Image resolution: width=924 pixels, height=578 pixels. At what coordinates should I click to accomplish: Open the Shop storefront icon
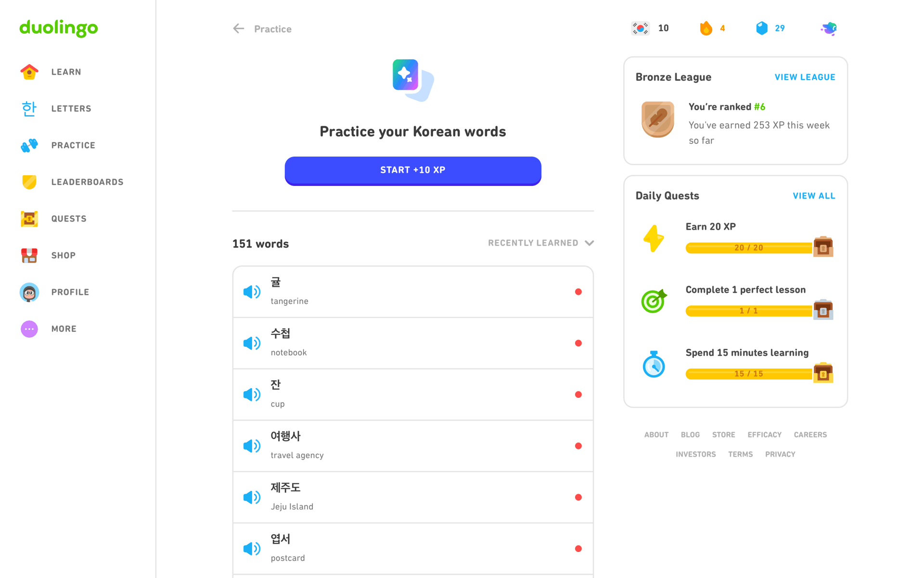tap(29, 255)
